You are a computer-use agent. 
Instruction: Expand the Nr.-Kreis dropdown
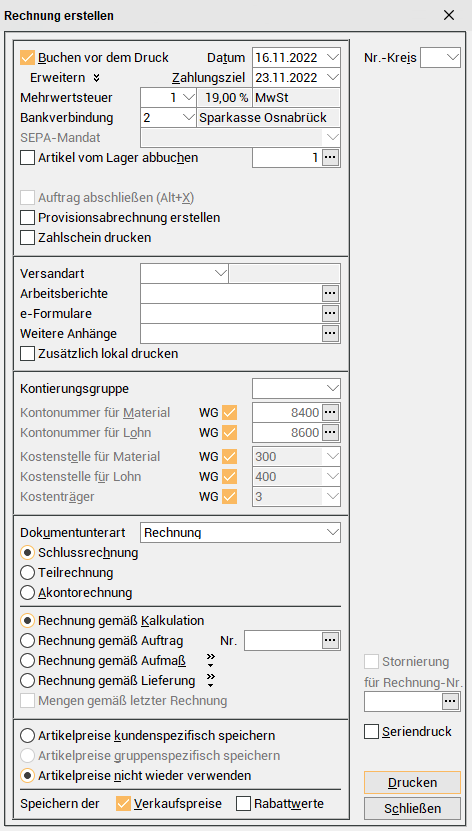[x=453, y=58]
